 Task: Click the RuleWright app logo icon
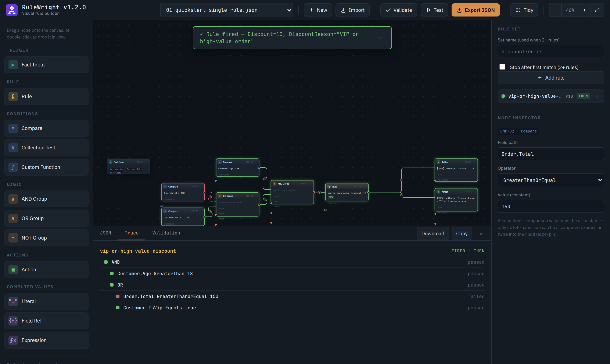point(12,10)
